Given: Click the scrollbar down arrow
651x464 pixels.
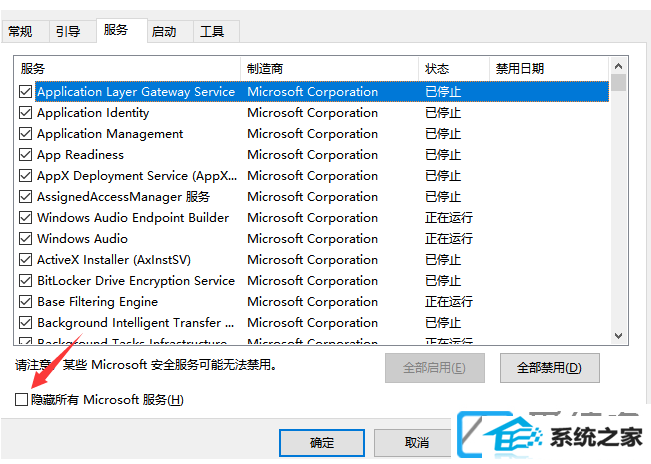Looking at the screenshot, I should [x=618, y=335].
